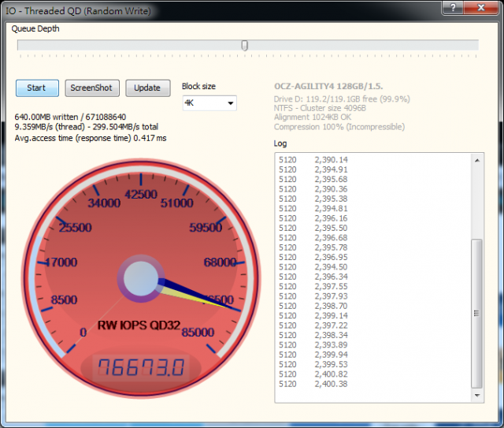The width and height of the screenshot is (504, 428).
Task: Click the Drive D free space text
Action: coord(342,99)
